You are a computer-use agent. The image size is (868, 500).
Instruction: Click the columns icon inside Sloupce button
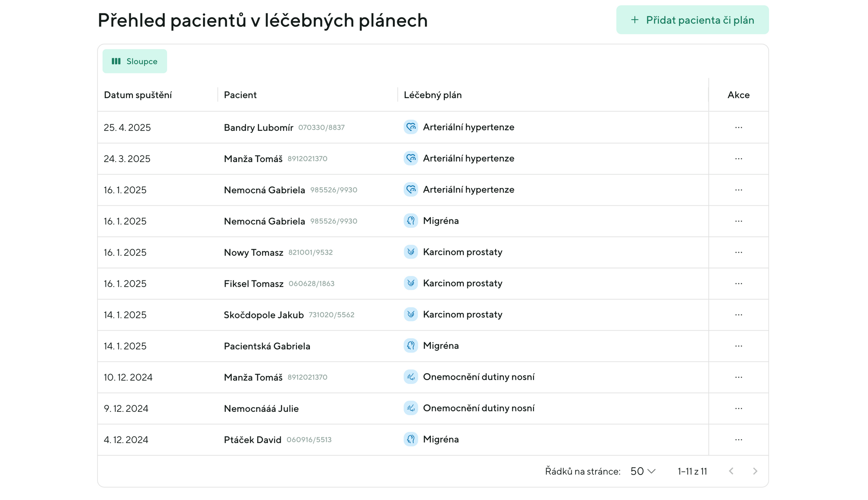click(116, 61)
